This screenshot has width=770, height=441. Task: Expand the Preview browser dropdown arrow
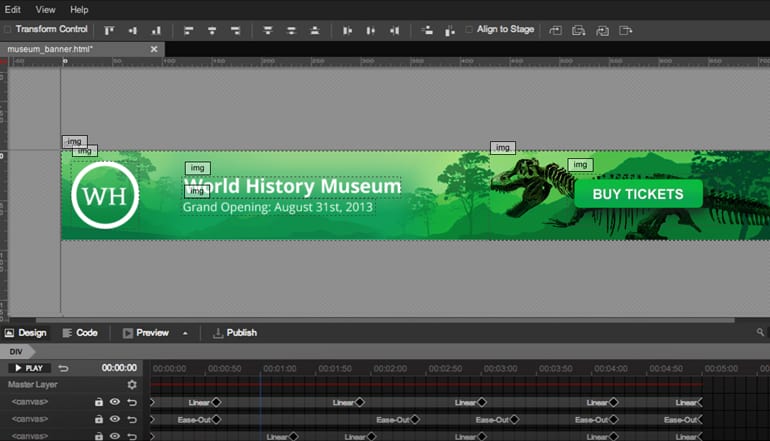(x=185, y=333)
